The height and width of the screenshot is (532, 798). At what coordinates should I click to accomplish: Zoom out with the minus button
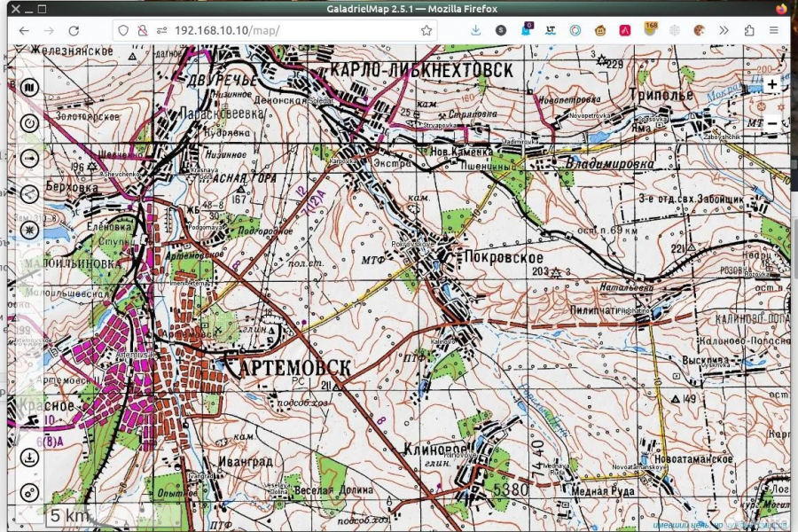click(772, 124)
